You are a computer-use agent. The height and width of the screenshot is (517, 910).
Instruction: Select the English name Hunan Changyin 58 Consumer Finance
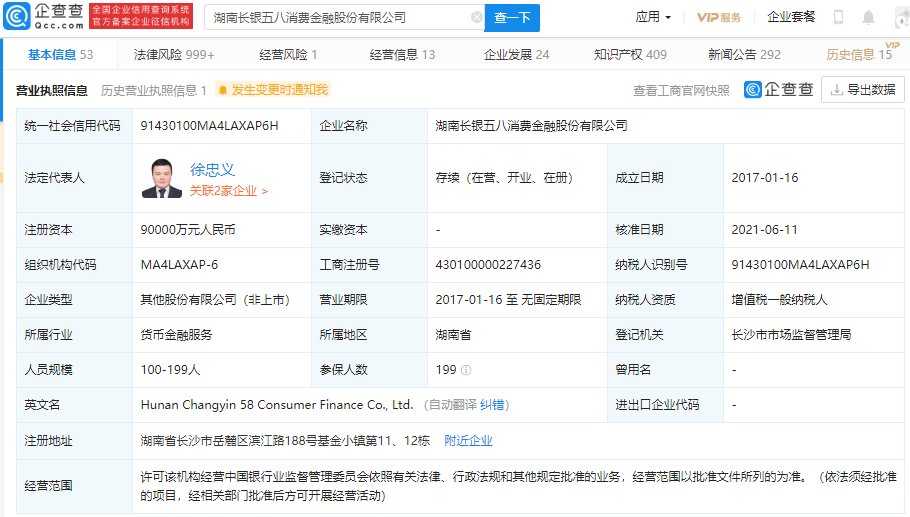pyautogui.click(x=277, y=404)
